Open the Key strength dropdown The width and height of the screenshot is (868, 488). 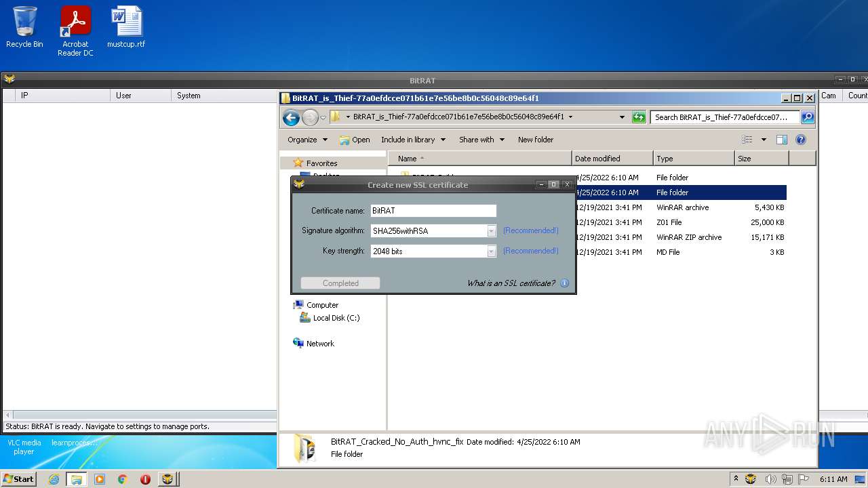click(x=492, y=251)
